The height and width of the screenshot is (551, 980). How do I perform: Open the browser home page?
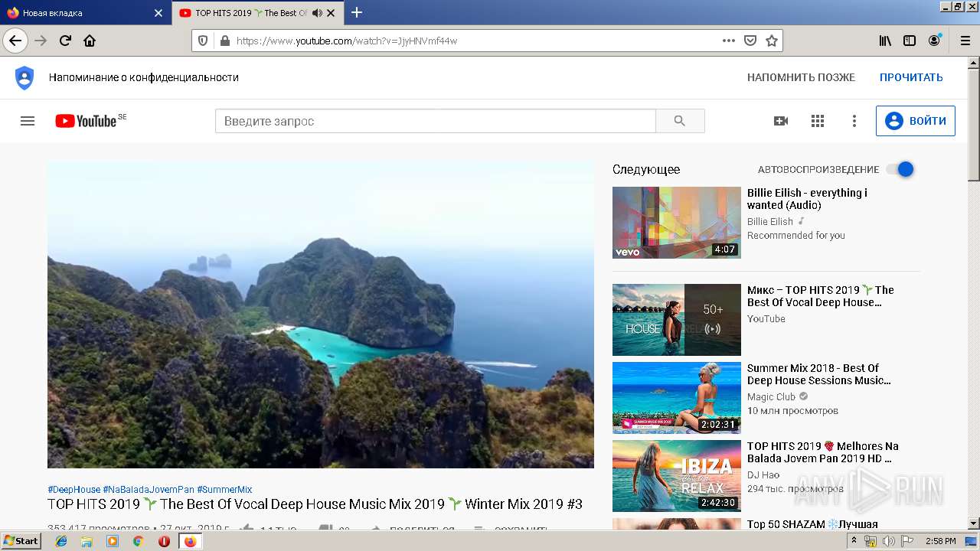pyautogui.click(x=90, y=41)
